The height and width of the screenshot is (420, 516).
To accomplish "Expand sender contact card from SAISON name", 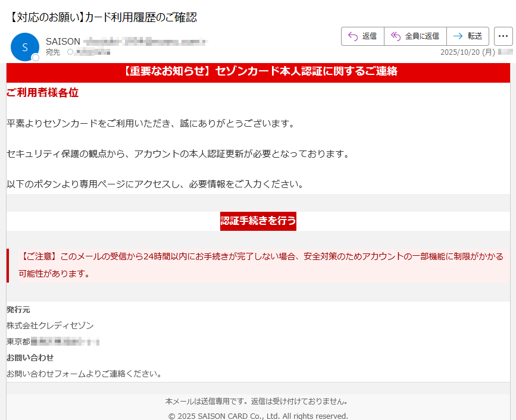I will point(61,41).
